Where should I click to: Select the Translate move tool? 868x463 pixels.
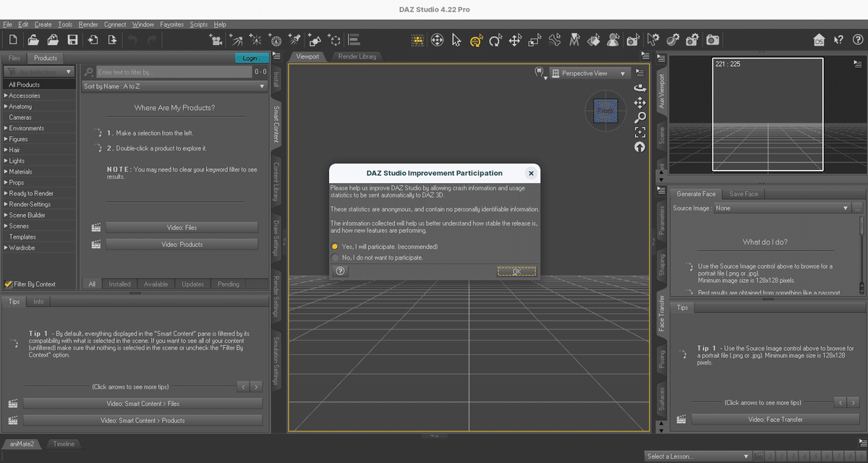point(515,41)
